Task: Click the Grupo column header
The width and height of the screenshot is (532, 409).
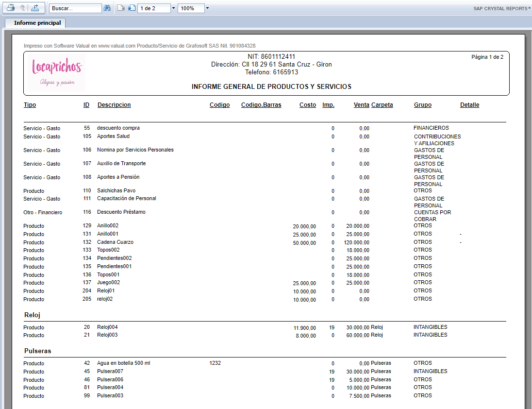Action: [x=422, y=105]
